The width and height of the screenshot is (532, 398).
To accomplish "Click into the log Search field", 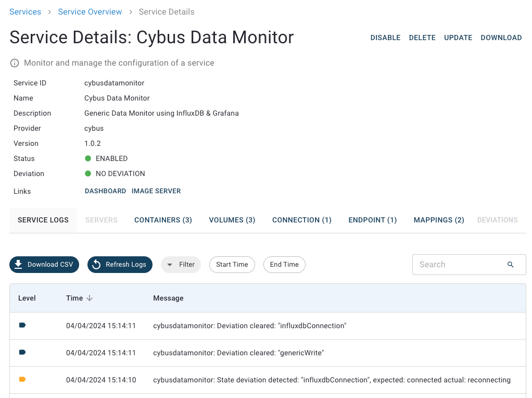I will click(x=458, y=265).
